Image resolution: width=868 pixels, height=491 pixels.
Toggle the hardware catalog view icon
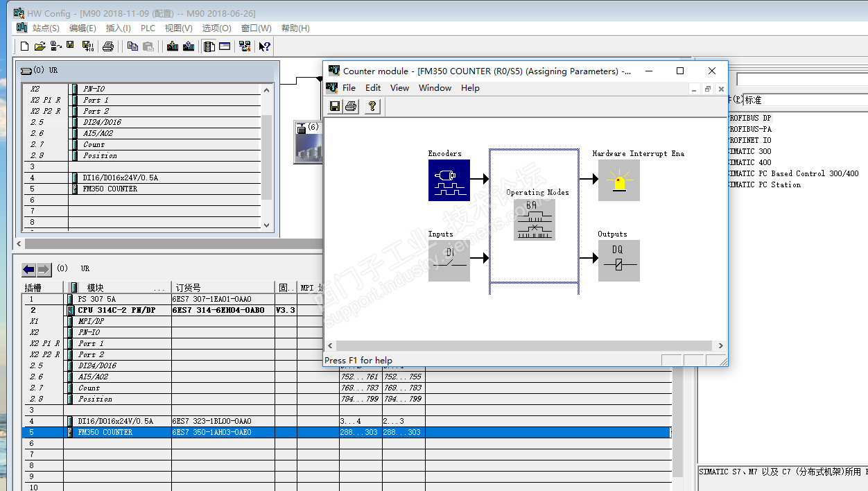[209, 46]
